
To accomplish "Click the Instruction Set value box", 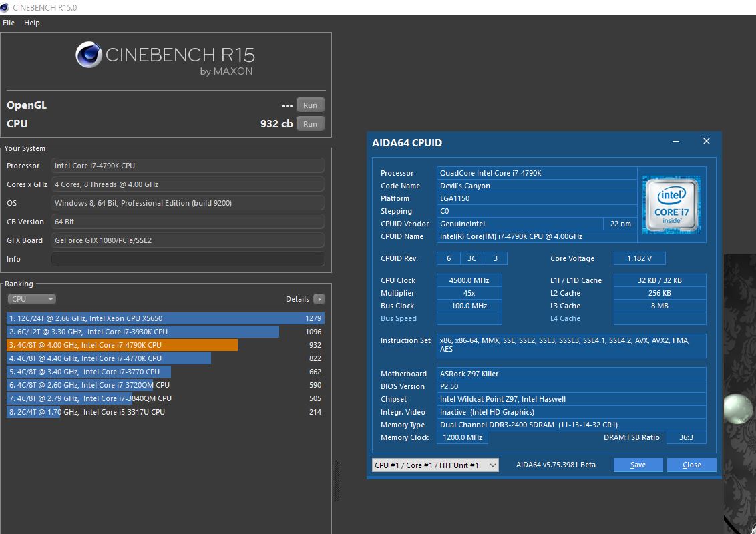I will 571,346.
